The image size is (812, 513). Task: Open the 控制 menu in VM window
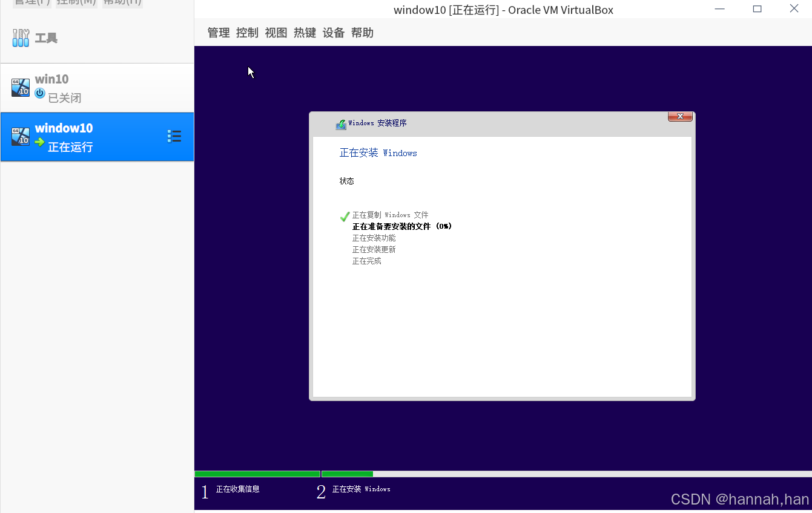click(247, 33)
